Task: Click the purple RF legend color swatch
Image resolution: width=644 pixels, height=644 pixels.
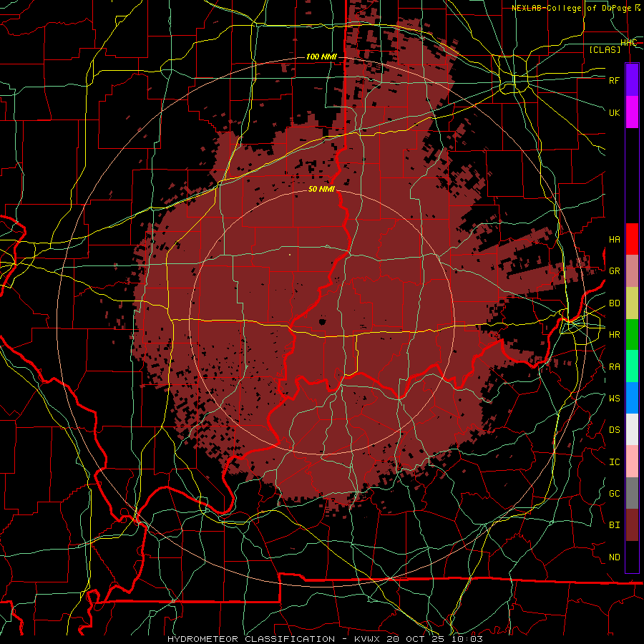Action: pyautogui.click(x=632, y=79)
